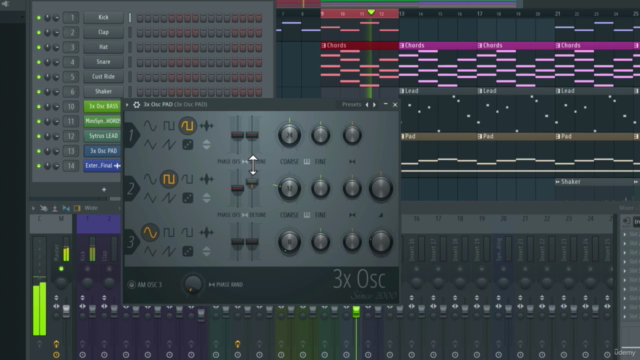Select saw wave shape for oscillator 2

pyautogui.click(x=169, y=198)
